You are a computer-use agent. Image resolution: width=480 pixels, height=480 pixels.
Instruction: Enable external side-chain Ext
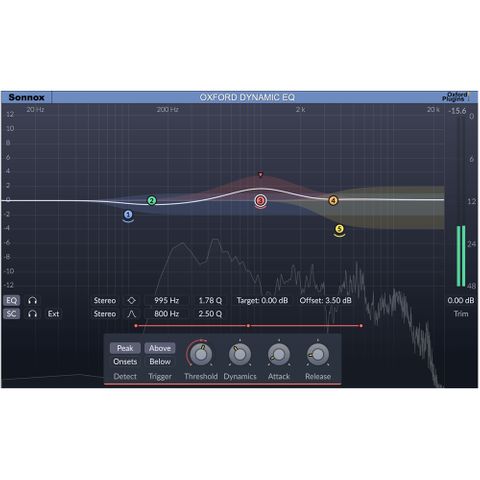coord(53,314)
